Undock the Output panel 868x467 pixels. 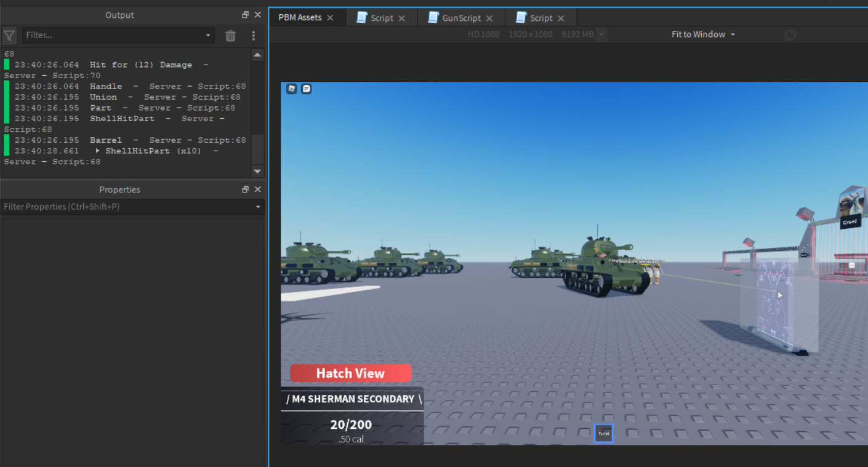245,15
